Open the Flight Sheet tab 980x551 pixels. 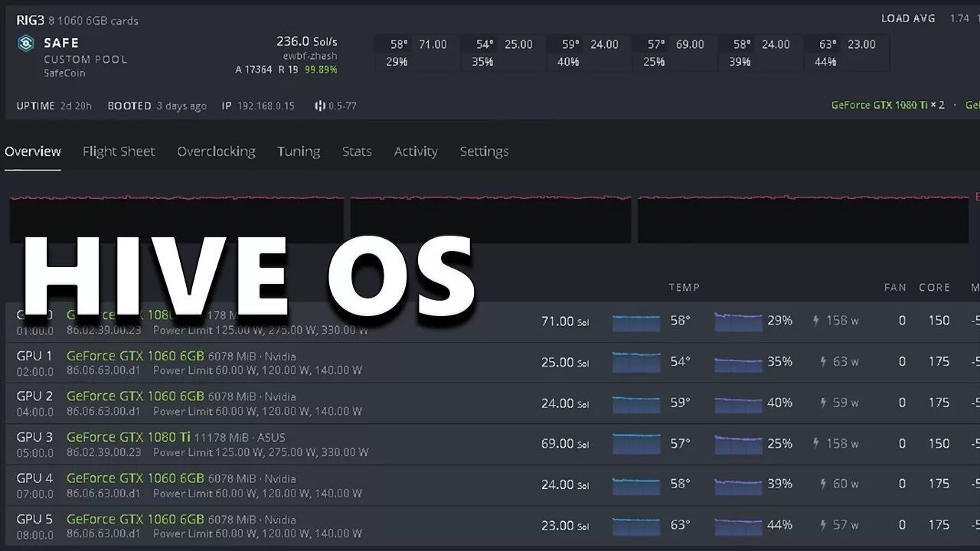pos(119,152)
